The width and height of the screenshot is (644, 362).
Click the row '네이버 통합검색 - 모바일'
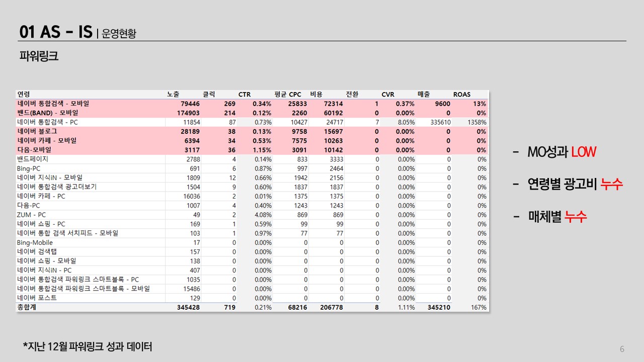(252, 104)
